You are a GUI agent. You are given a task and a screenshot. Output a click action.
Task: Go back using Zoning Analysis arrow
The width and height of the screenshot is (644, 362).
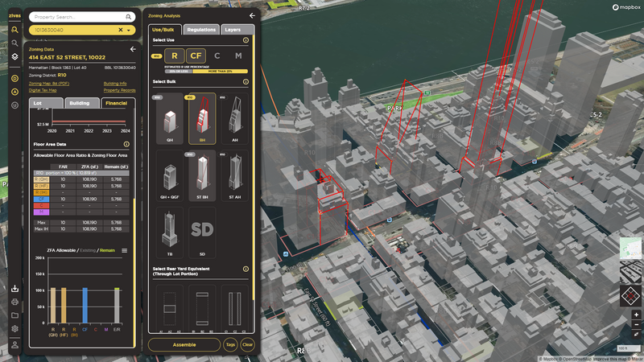click(252, 15)
